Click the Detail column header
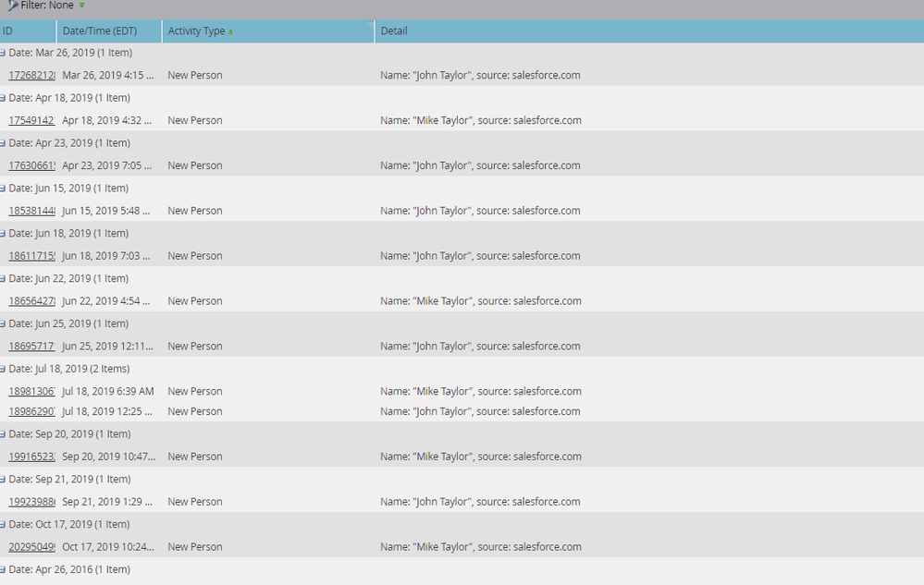924x585 pixels. click(394, 31)
